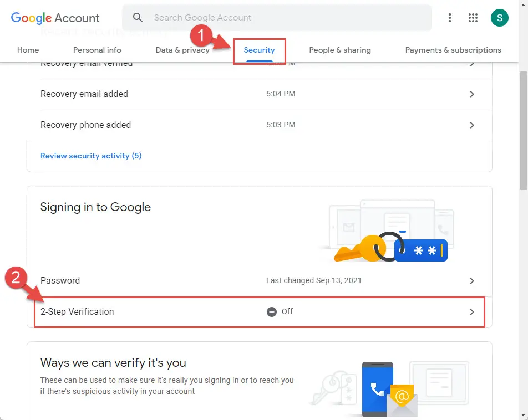Select the Recovery email added row text
The image size is (528, 420).
click(x=84, y=94)
